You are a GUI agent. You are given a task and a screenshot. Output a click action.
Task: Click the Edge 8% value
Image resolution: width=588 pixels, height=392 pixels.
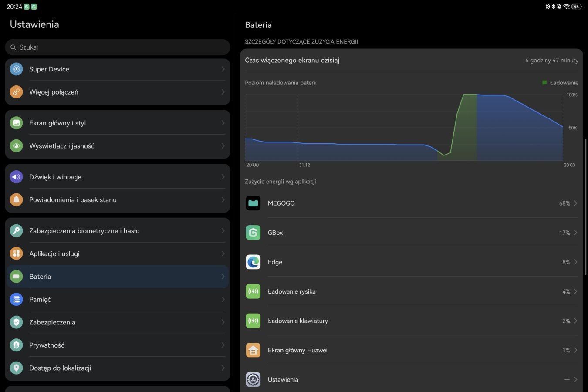pyautogui.click(x=566, y=262)
